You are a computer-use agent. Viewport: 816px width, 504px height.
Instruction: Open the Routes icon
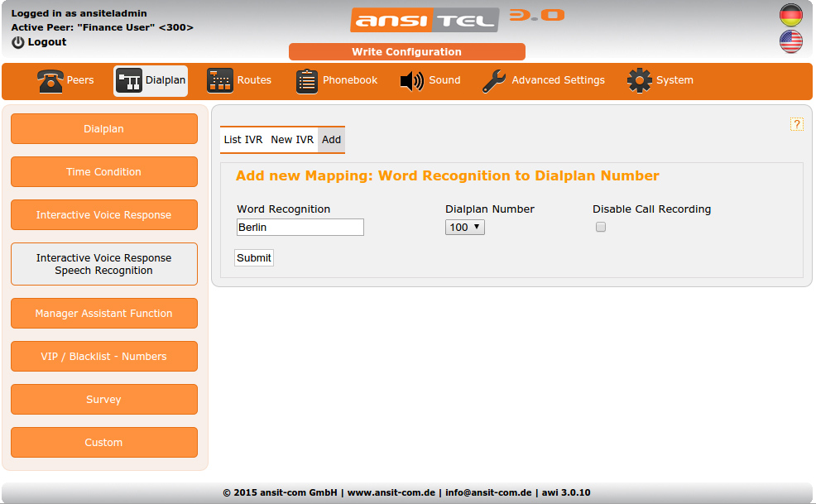219,80
